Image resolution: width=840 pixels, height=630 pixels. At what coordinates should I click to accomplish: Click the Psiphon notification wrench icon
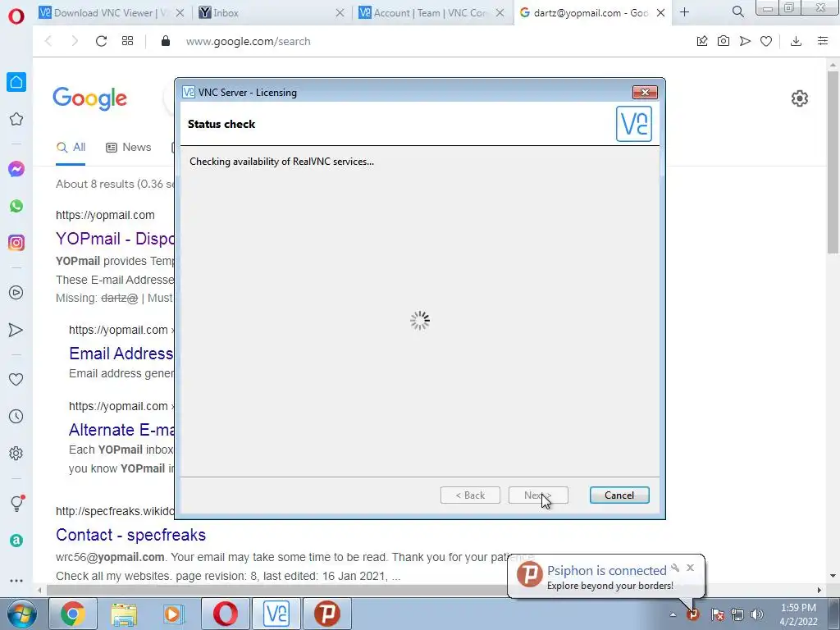pyautogui.click(x=675, y=568)
